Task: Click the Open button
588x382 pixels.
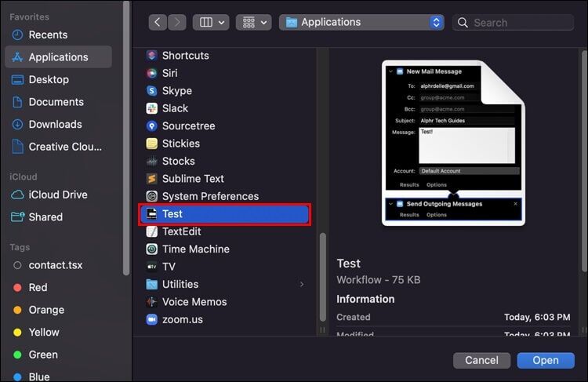Action: pos(546,360)
